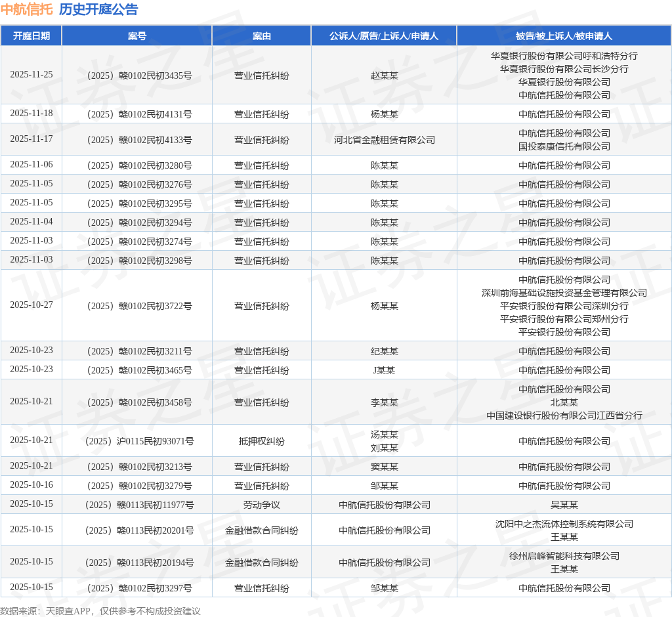Click plaintiff name 纪某某
Screen dimensions: 672x617
tap(385, 351)
